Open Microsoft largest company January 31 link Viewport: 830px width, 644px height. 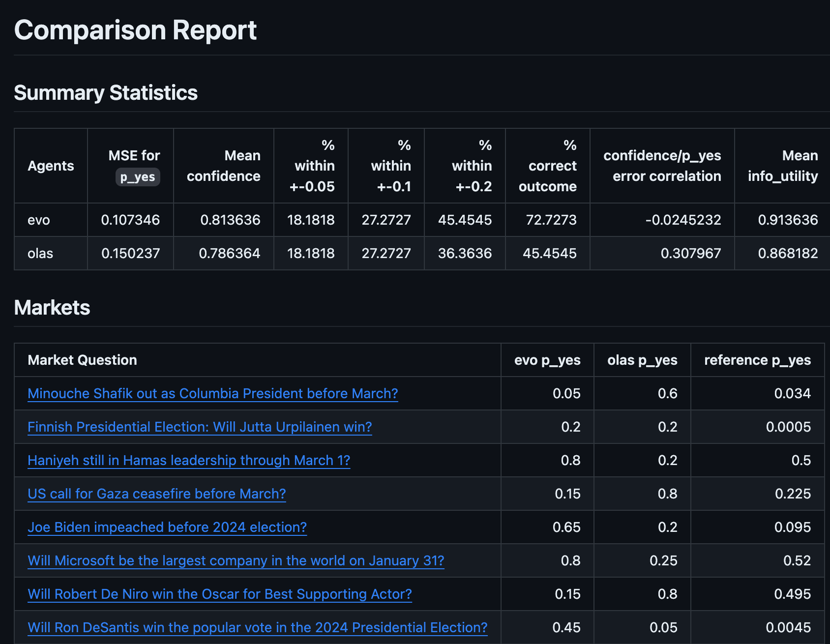click(236, 560)
